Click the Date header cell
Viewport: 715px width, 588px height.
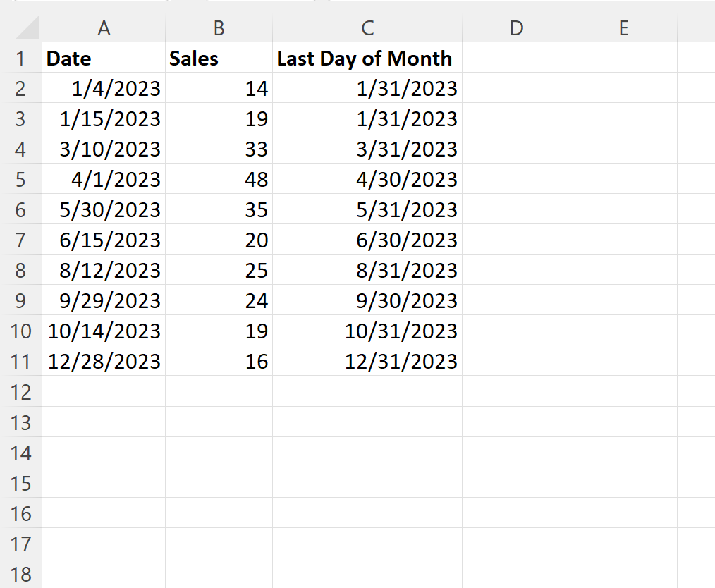pyautogui.click(x=104, y=58)
